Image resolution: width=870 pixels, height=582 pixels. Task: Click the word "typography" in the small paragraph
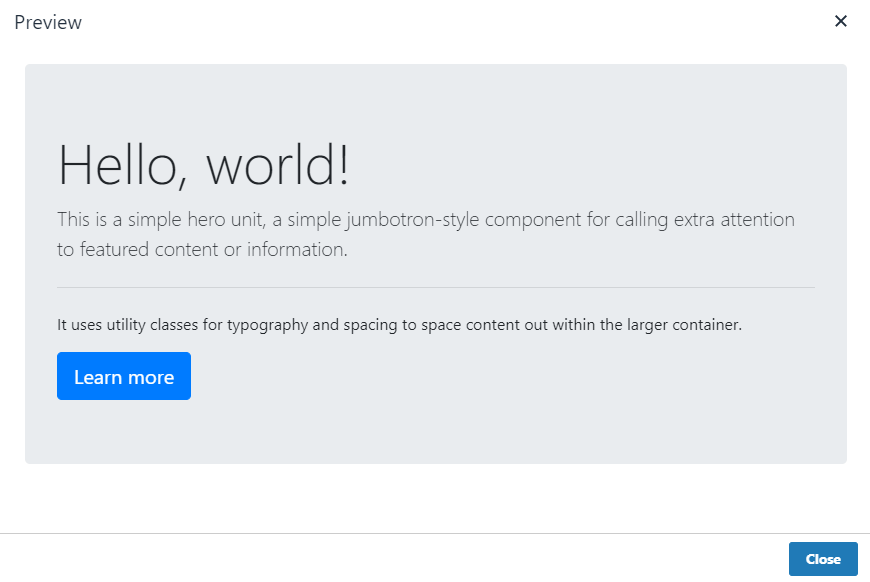(267, 325)
